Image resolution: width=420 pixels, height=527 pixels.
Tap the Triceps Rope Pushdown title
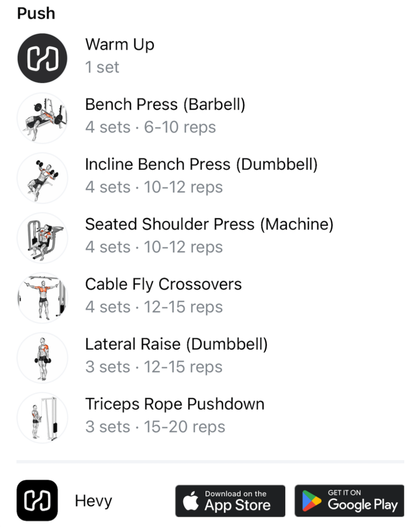point(174,404)
